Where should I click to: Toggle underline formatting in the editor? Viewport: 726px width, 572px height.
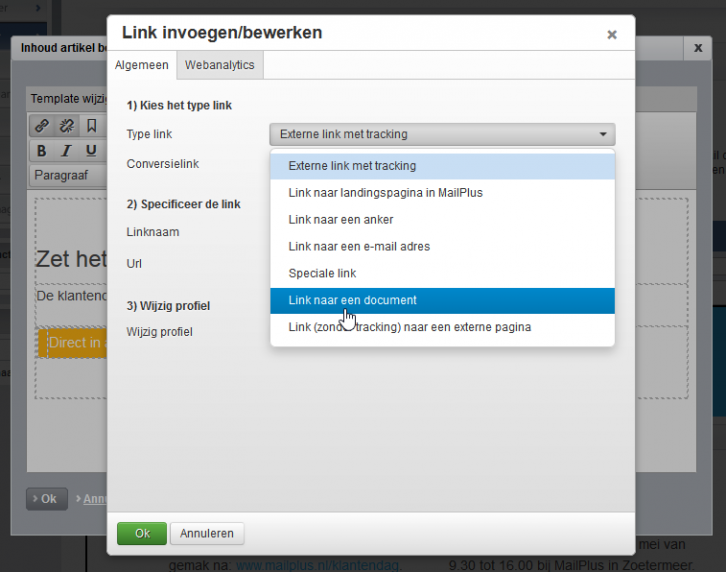[x=91, y=151]
